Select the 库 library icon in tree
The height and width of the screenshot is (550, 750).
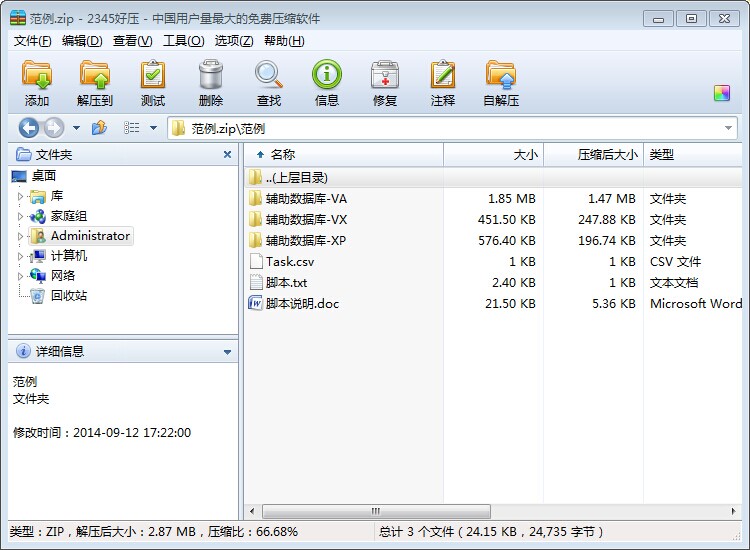[37, 196]
